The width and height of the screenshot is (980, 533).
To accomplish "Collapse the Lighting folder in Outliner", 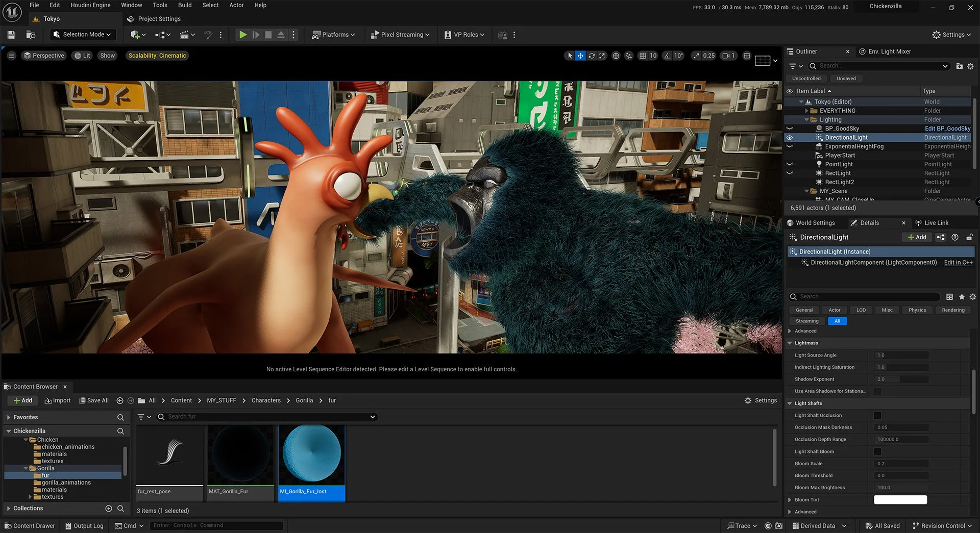I will [807, 120].
